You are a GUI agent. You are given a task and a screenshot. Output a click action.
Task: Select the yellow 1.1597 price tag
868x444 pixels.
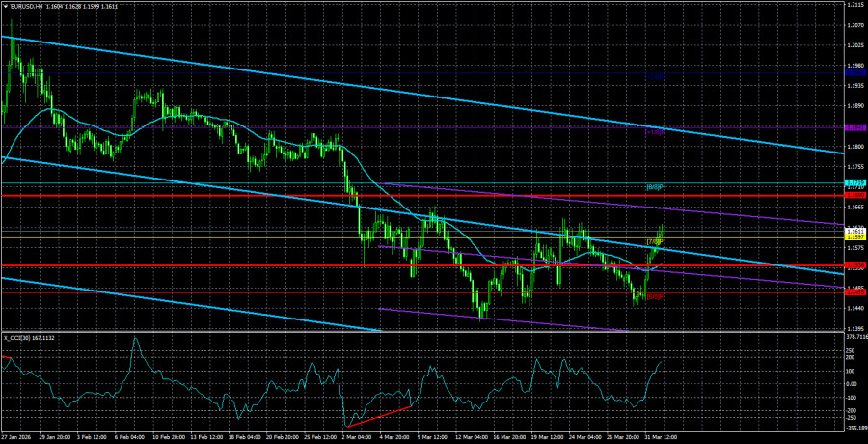854,237
